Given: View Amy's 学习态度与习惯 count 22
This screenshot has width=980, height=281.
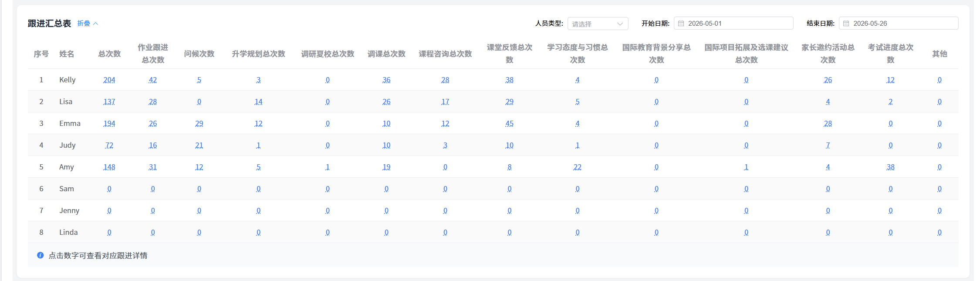Looking at the screenshot, I should pos(578,167).
